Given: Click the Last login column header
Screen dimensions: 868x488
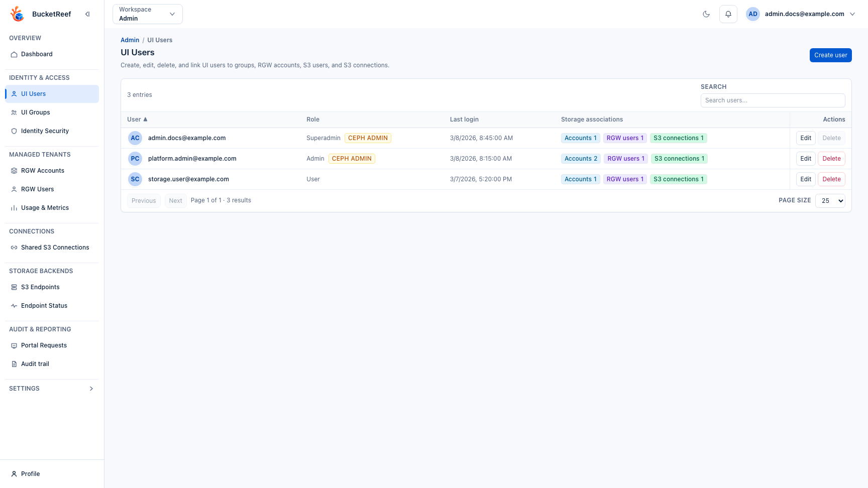Looking at the screenshot, I should (464, 119).
